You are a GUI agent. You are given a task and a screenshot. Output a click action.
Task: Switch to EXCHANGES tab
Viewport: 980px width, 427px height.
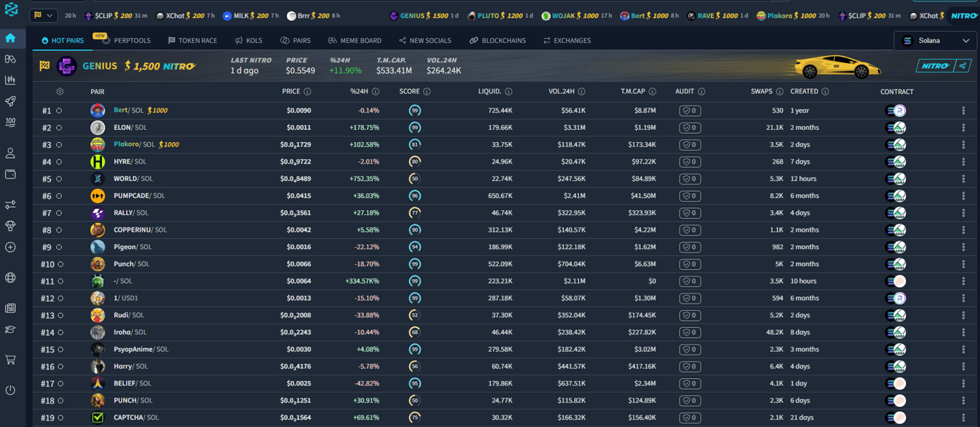point(567,41)
